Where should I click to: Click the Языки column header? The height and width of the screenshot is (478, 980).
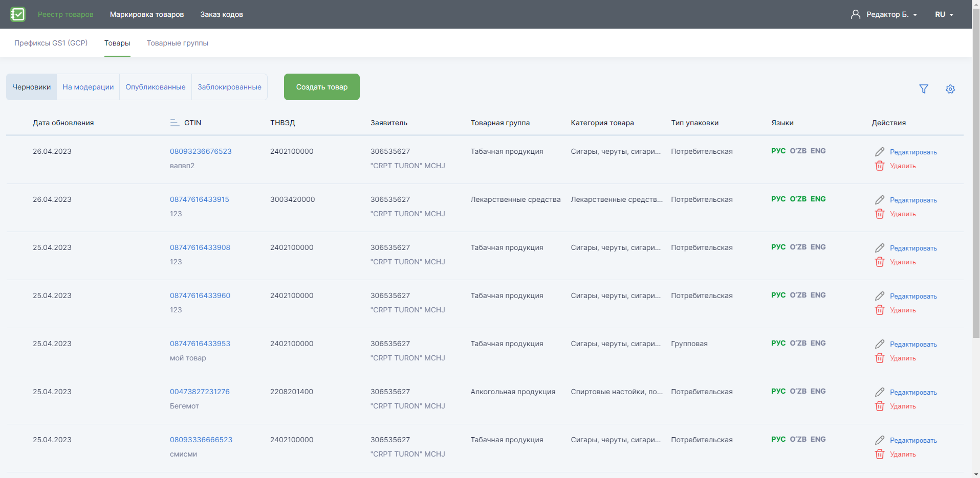(x=782, y=123)
